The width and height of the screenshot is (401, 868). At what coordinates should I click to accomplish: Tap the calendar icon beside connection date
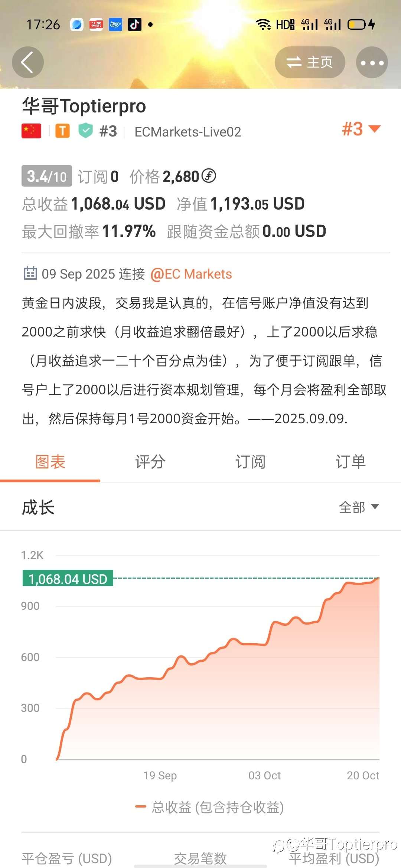click(30, 274)
